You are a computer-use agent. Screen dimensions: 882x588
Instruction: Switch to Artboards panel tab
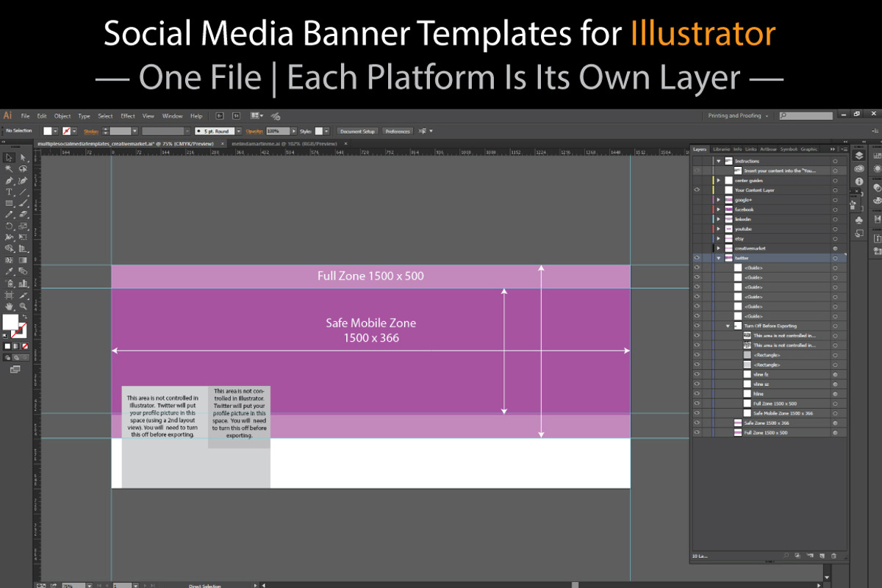click(768, 149)
